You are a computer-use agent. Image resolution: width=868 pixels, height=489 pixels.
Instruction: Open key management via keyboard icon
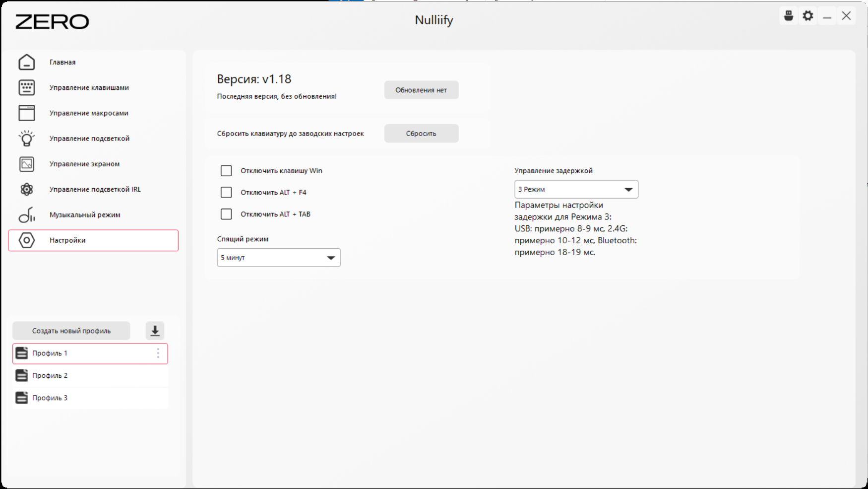pos(27,87)
